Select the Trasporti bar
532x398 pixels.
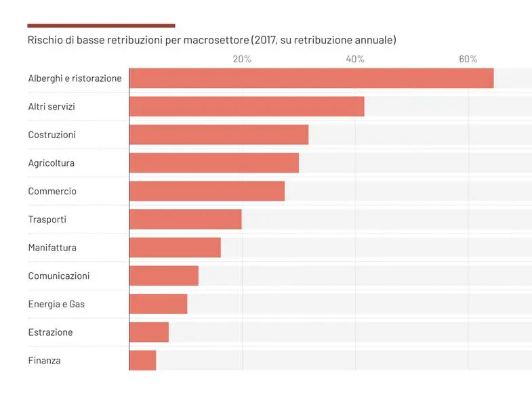185,219
